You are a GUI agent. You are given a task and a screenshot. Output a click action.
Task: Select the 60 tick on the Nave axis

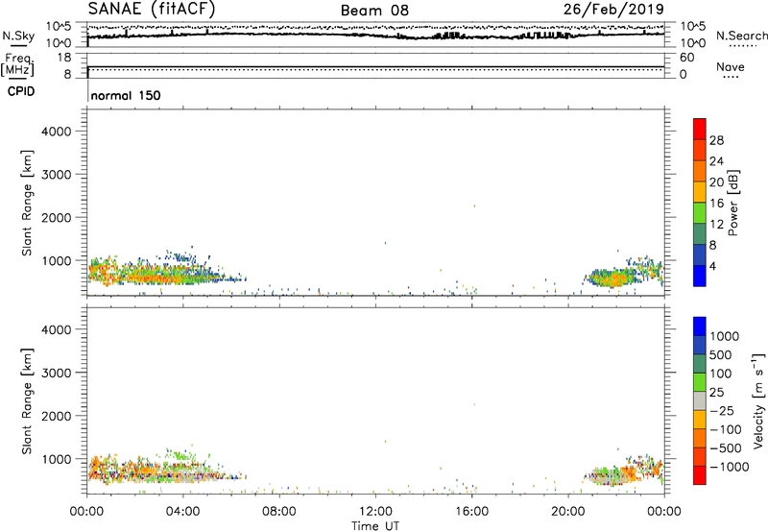[686, 58]
